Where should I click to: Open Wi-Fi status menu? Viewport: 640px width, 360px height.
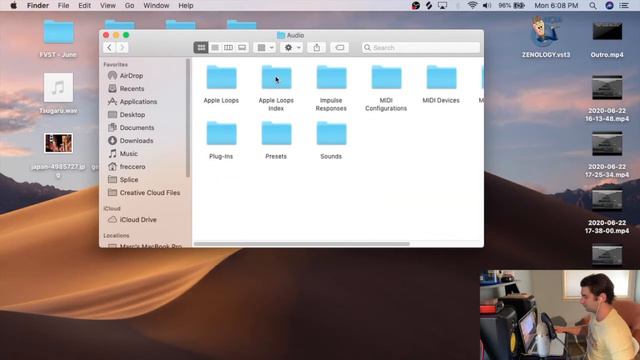pyautogui.click(x=472, y=6)
